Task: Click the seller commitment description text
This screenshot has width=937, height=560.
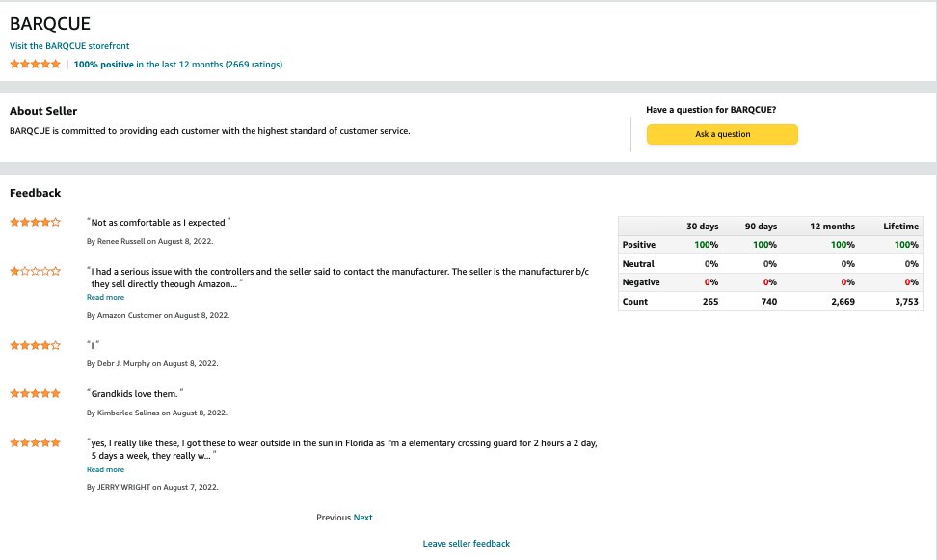Action: click(210, 131)
